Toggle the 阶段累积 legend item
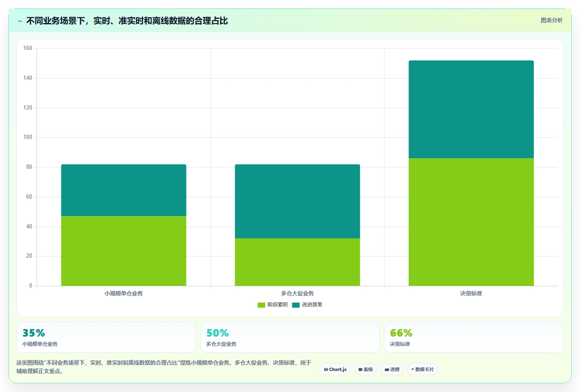580x392 pixels. (x=273, y=305)
